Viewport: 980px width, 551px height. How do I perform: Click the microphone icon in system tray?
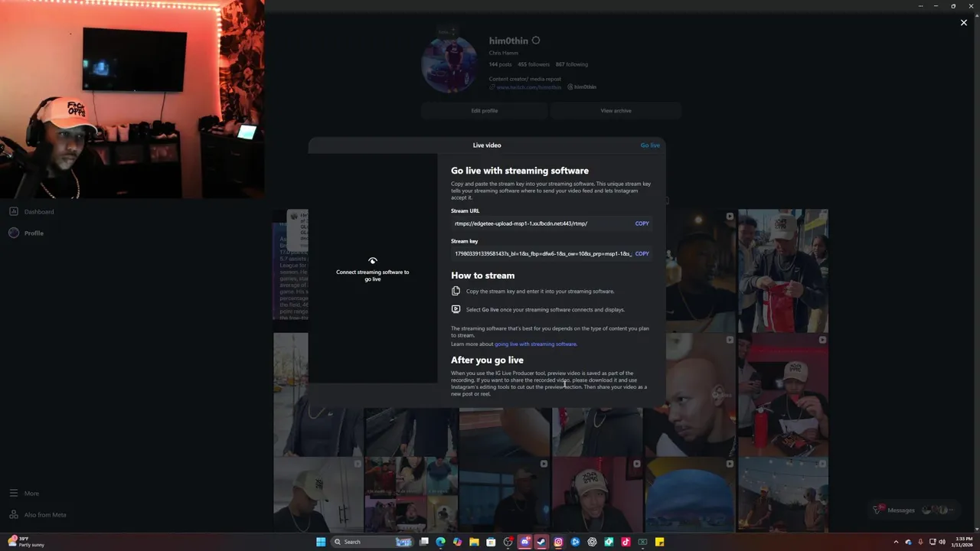920,542
